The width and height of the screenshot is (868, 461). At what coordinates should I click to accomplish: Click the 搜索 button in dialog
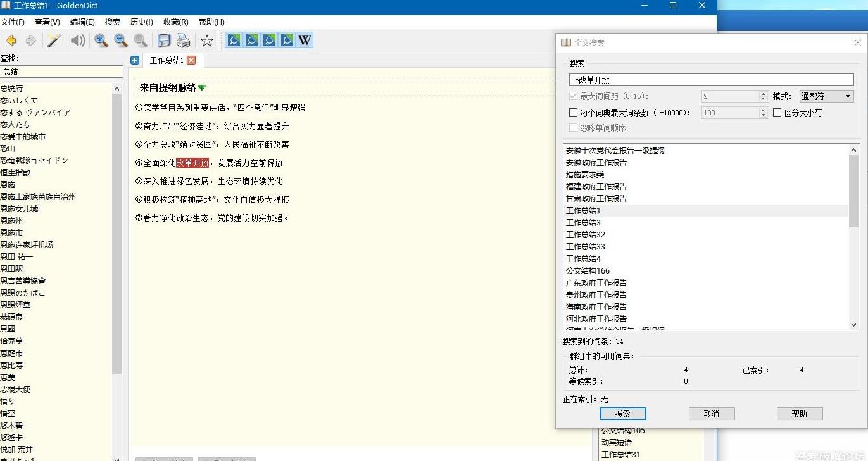[623, 414]
